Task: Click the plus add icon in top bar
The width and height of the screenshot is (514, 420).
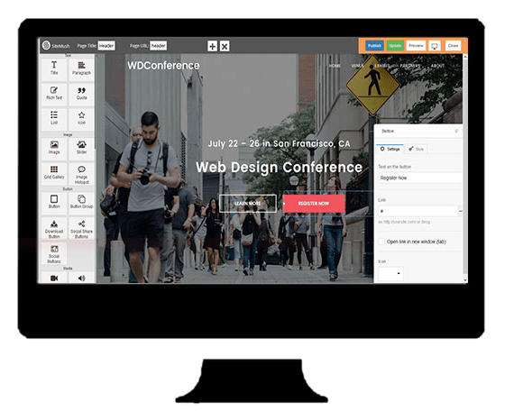Action: tap(212, 46)
